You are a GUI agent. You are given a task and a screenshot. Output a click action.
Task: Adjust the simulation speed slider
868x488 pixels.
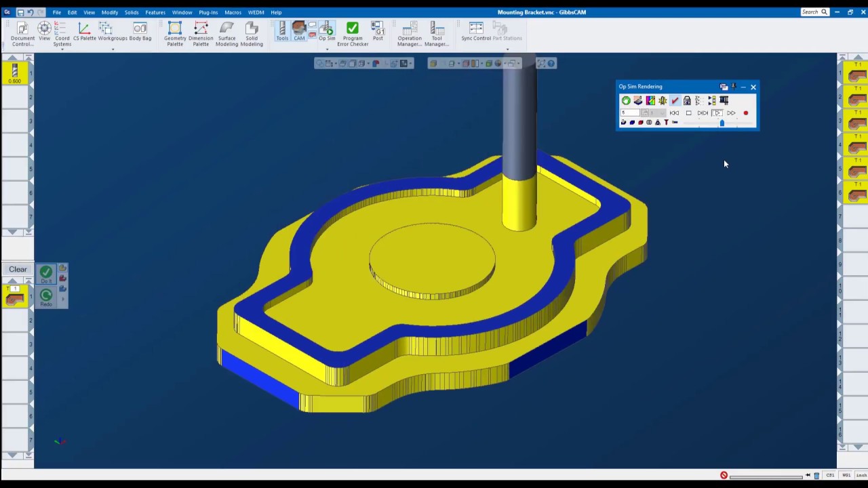click(722, 123)
